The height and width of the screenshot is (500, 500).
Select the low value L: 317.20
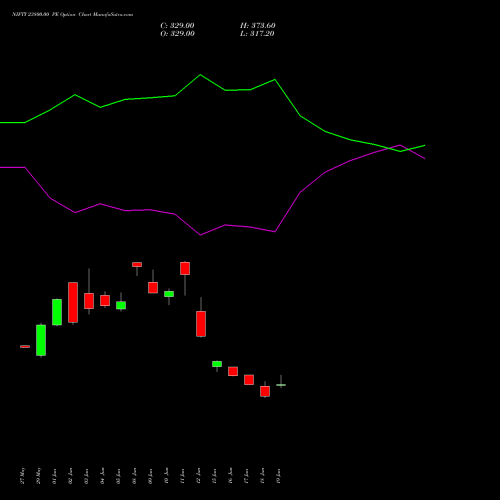tap(257, 34)
